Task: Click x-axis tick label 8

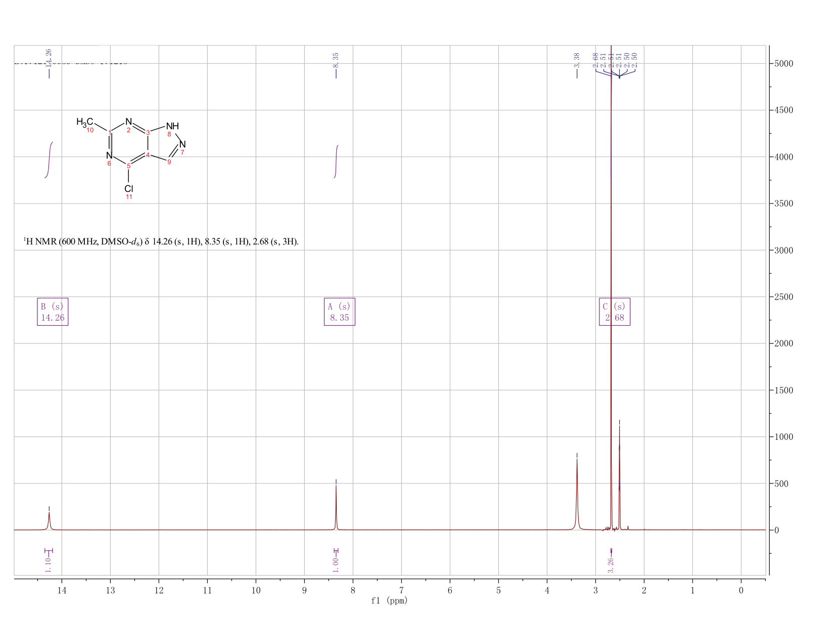Action: 353,590
